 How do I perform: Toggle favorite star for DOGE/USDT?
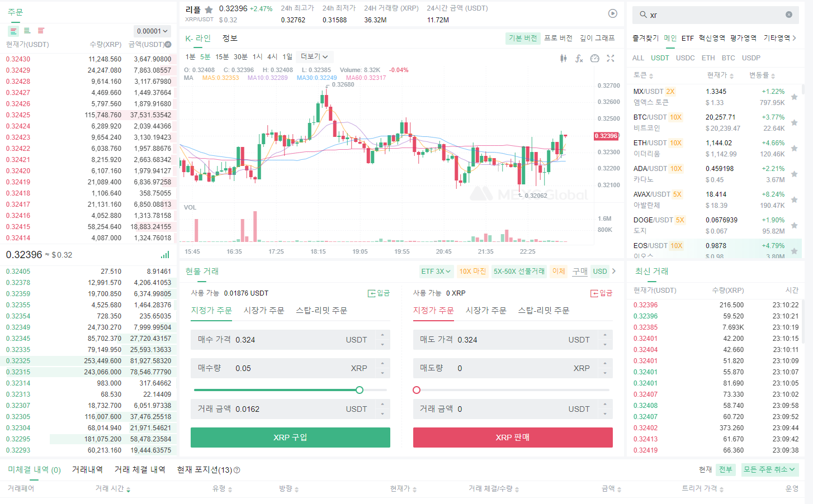[794, 225]
